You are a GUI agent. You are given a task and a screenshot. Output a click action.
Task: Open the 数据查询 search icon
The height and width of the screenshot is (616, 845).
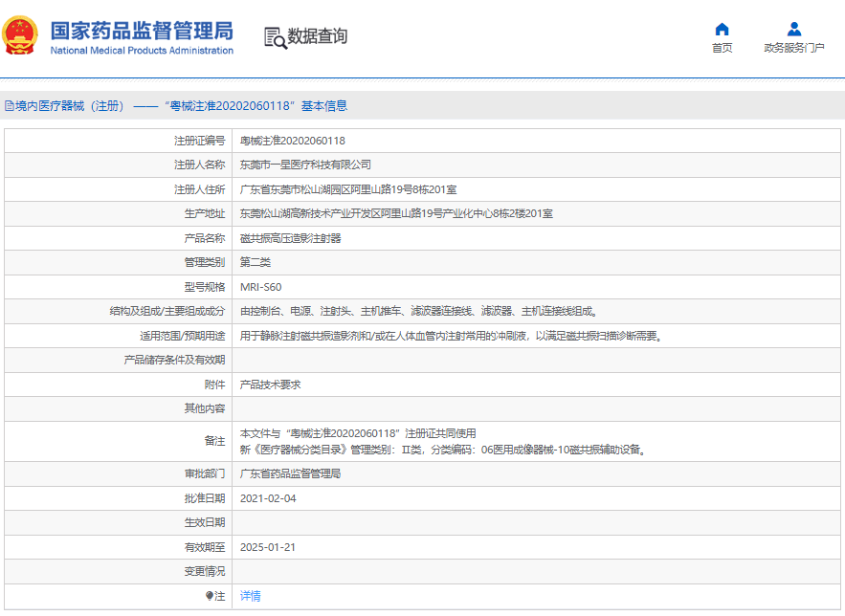click(x=276, y=37)
